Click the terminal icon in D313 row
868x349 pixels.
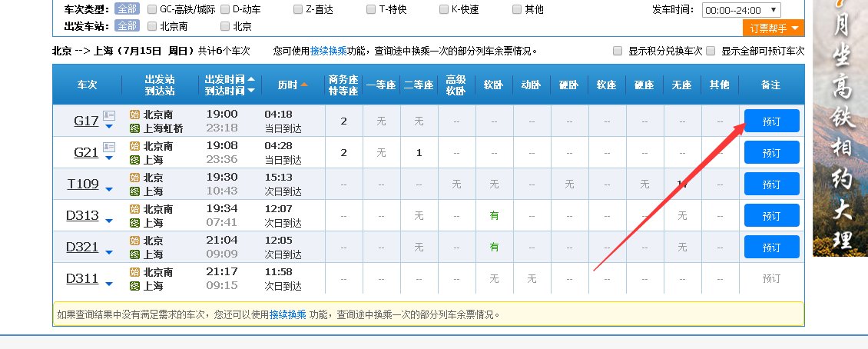pyautogui.click(x=134, y=223)
